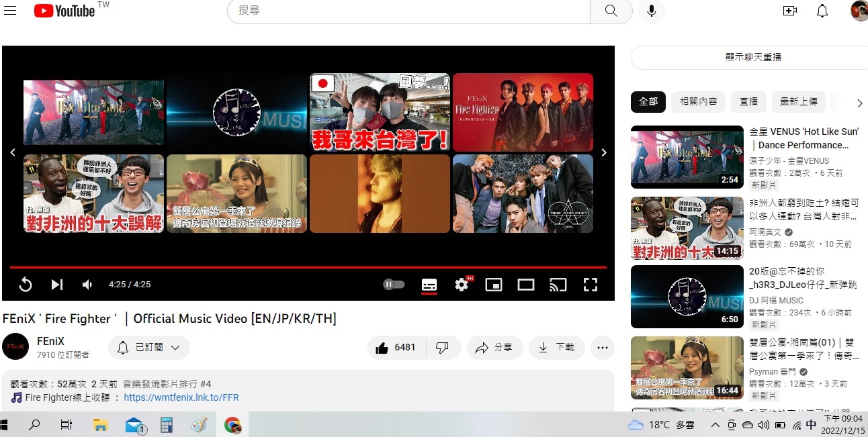868x437 pixels.
Task: Open sidebar video 金星 VENUS 'Hot Like Sun' thumbnail
Action: coord(687,157)
